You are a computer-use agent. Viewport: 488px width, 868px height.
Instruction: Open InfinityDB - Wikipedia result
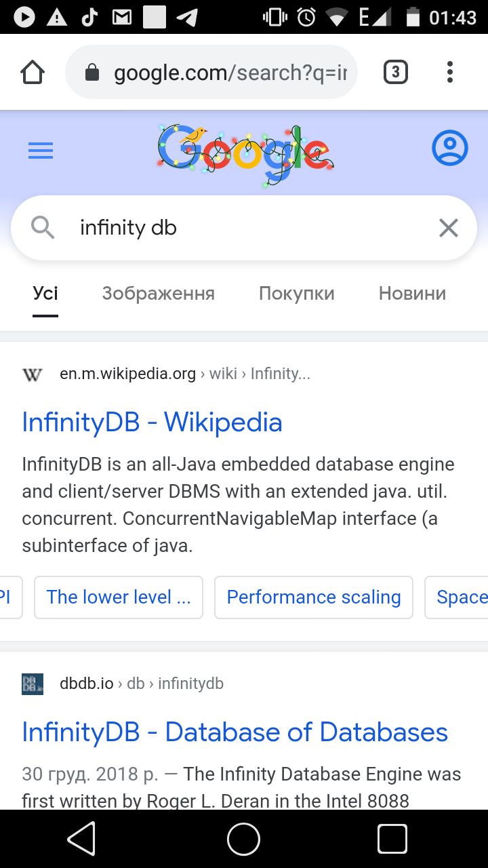pyautogui.click(x=152, y=422)
